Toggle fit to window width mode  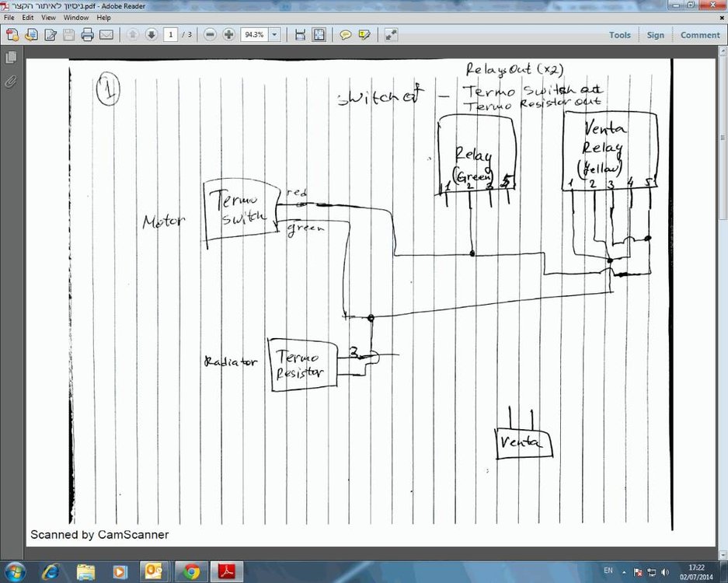click(x=300, y=35)
